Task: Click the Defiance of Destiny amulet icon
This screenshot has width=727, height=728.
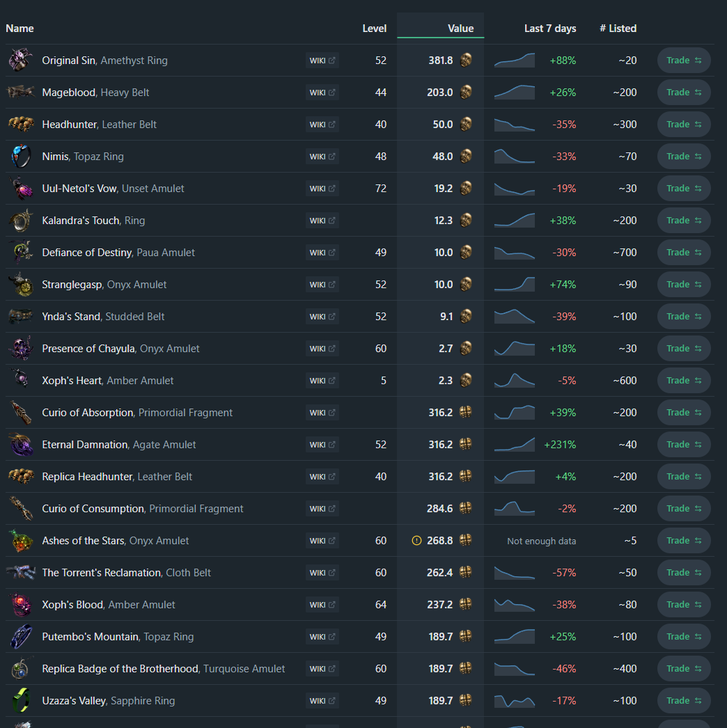Action: coord(21,253)
